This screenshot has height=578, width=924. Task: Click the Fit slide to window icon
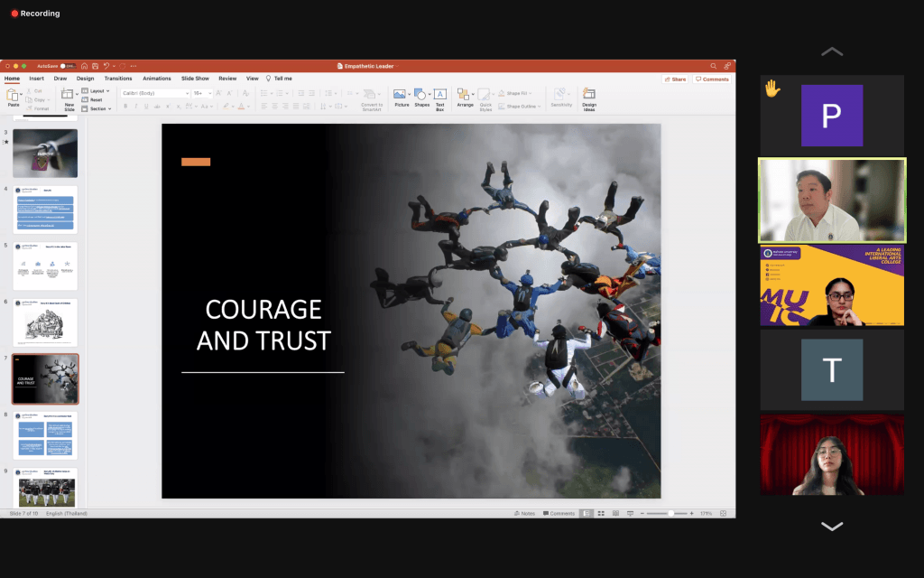[x=725, y=513]
